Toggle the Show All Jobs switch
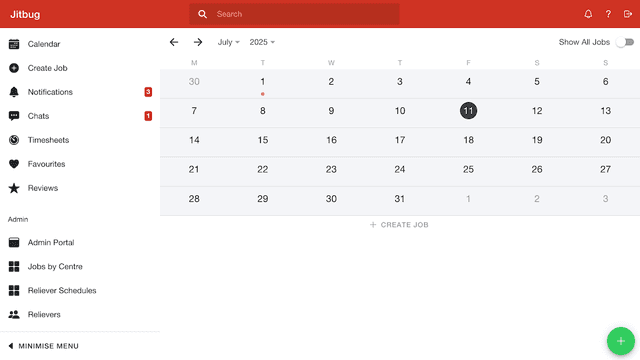The width and height of the screenshot is (640, 360). pos(625,42)
